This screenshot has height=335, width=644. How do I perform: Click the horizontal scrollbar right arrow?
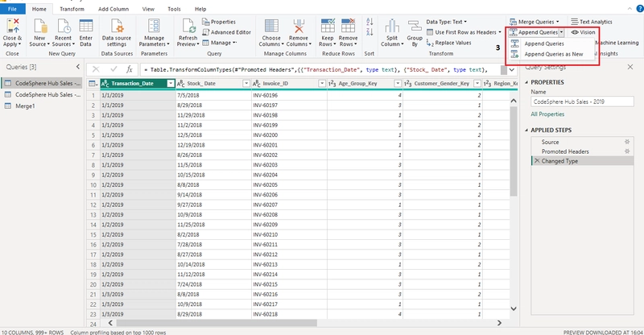499,323
